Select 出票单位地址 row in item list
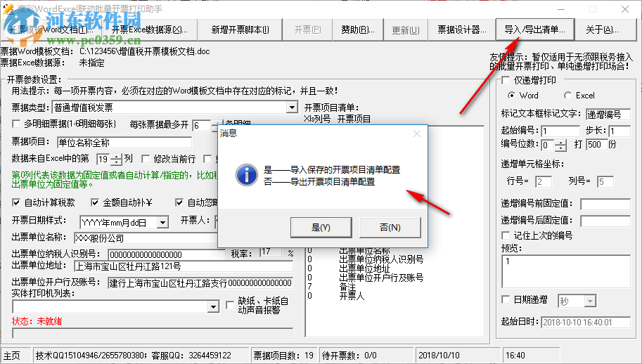 click(364, 268)
